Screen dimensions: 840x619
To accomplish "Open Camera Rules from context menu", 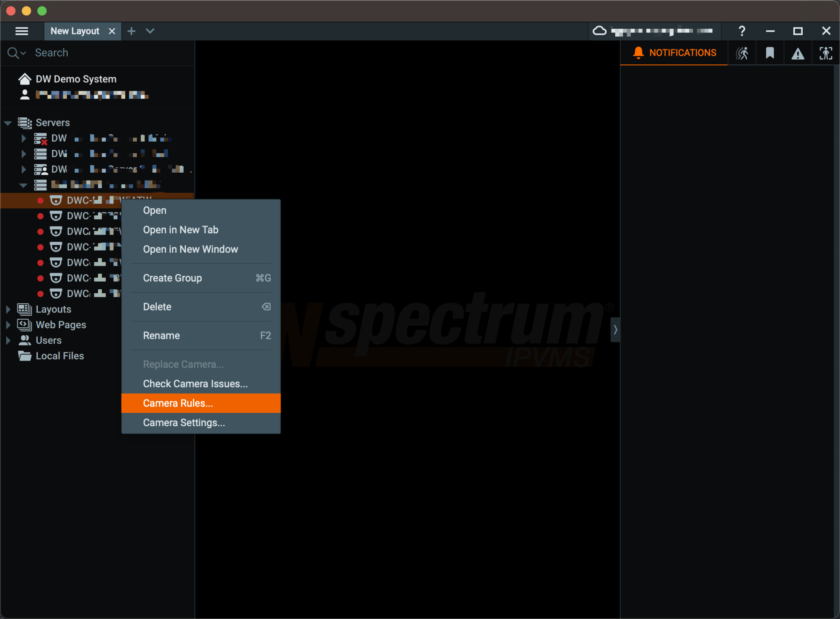I will pos(201,403).
